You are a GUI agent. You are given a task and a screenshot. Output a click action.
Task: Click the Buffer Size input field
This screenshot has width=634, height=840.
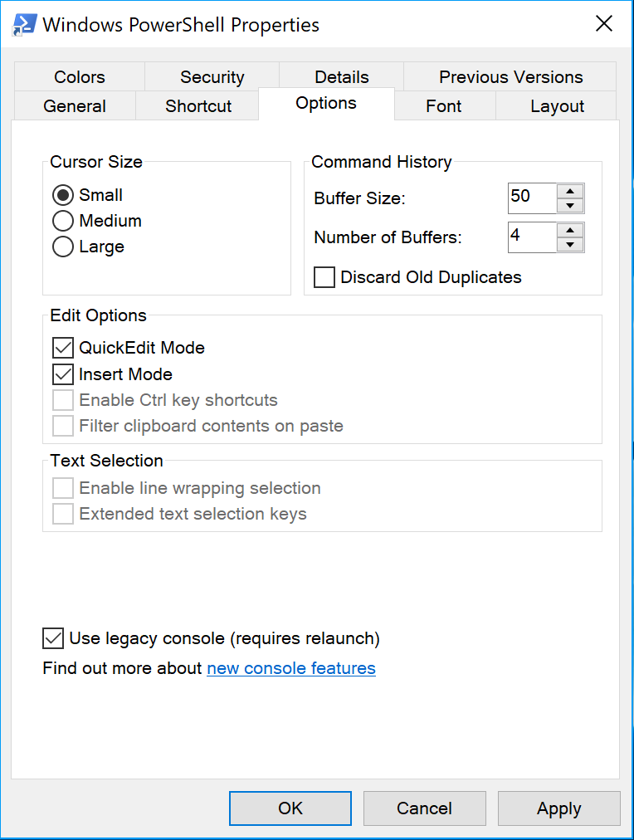tap(532, 198)
